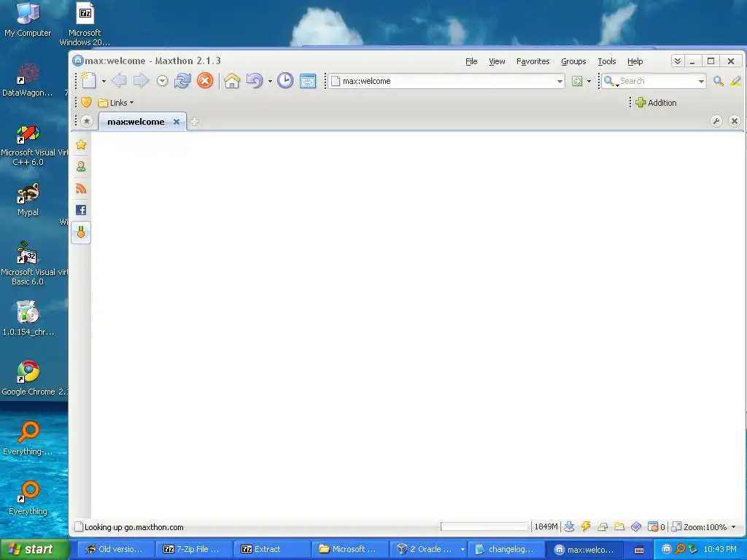Expand the Search box history dropdown
Image resolution: width=747 pixels, height=560 pixels.
(x=701, y=82)
